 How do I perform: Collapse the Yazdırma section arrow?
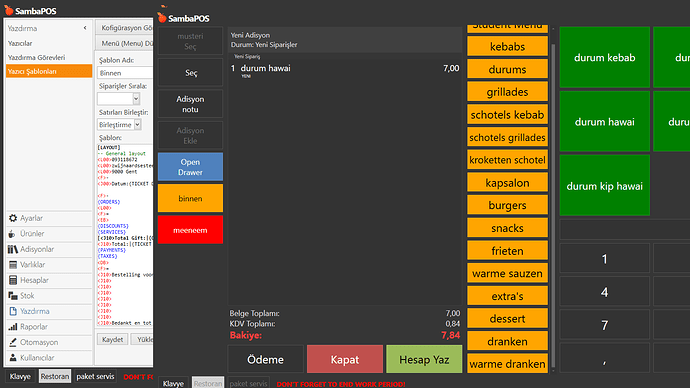tap(85, 28)
